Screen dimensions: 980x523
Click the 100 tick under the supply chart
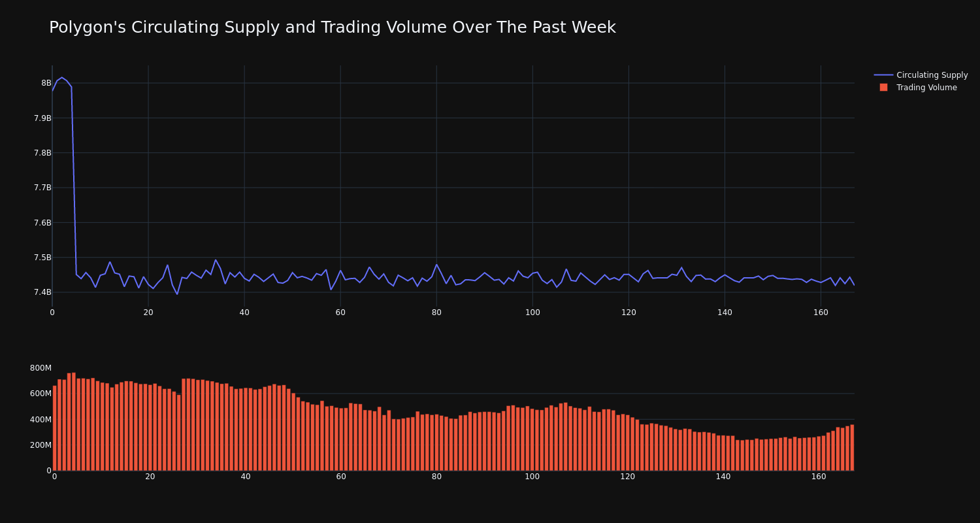coord(532,312)
